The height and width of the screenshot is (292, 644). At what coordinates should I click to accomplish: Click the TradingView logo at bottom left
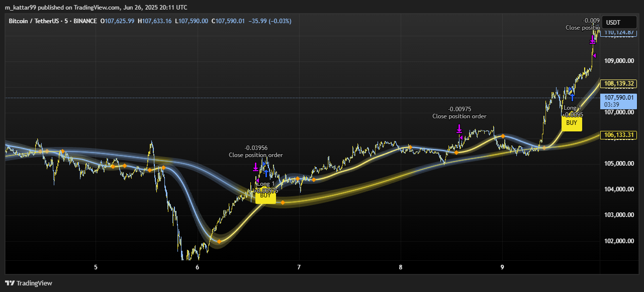click(28, 283)
